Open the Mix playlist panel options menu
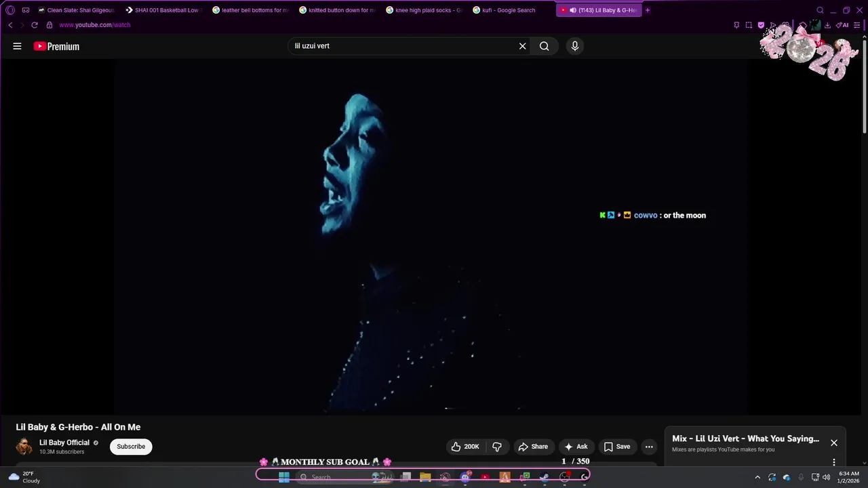 834,462
